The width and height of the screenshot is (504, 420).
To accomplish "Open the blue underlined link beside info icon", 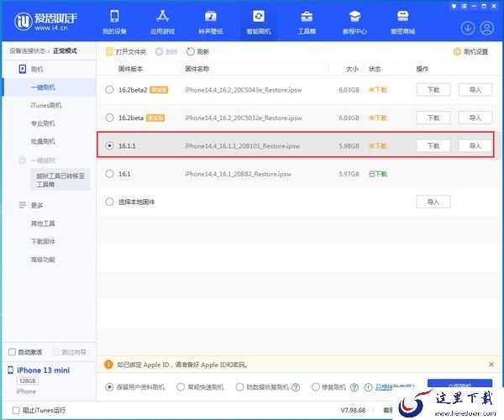I will [x=395, y=386].
